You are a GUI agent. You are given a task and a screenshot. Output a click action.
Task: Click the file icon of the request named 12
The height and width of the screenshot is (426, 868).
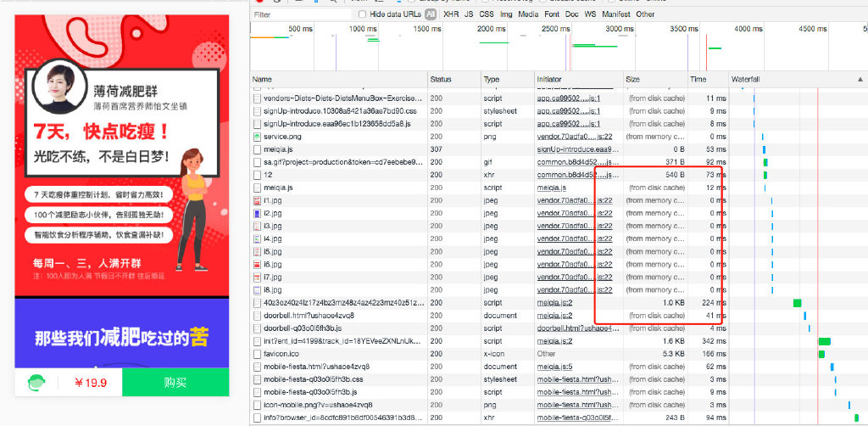257,175
